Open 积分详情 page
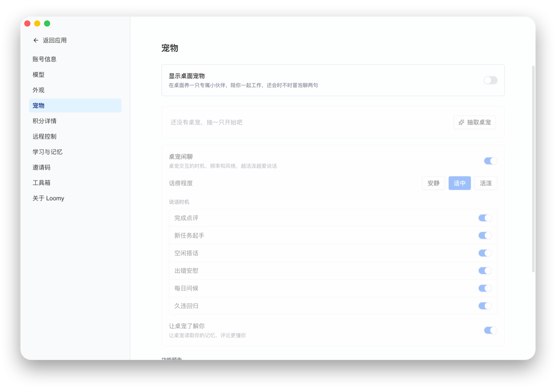 75,121
